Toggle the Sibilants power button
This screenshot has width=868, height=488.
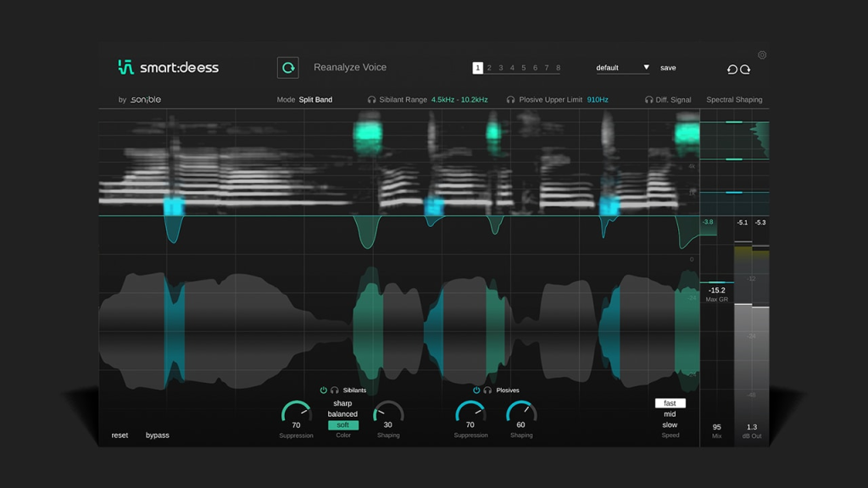324,391
